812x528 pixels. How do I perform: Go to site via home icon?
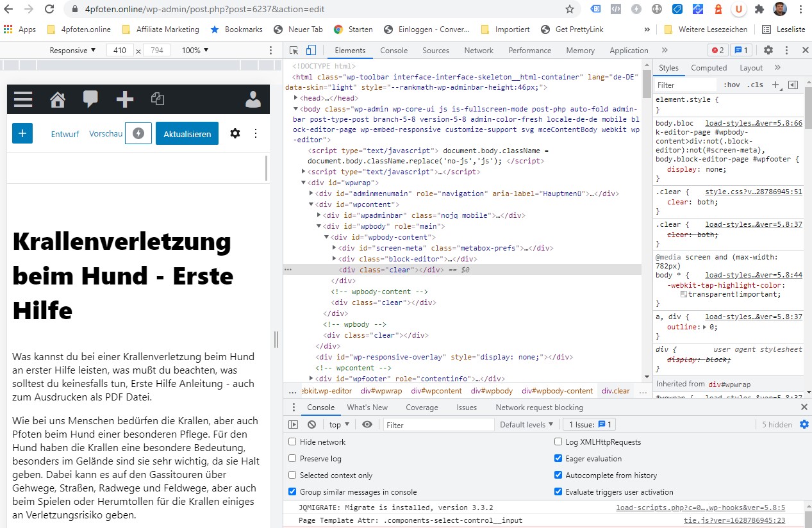pyautogui.click(x=58, y=99)
